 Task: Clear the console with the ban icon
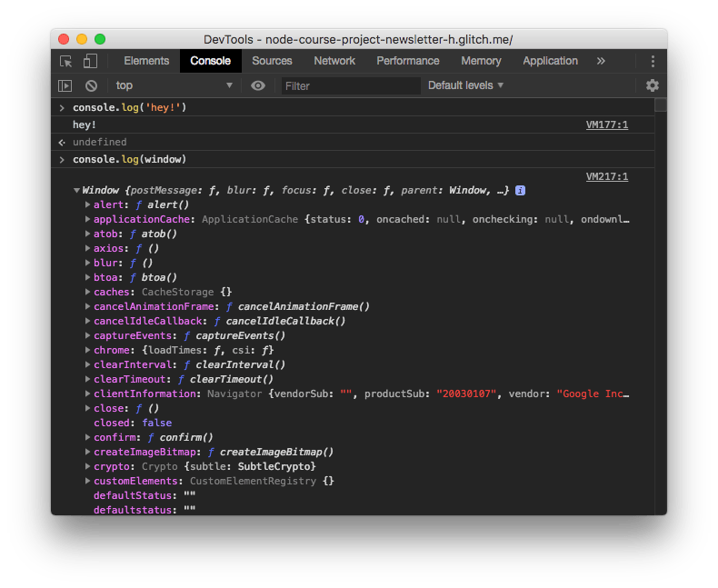pos(91,85)
